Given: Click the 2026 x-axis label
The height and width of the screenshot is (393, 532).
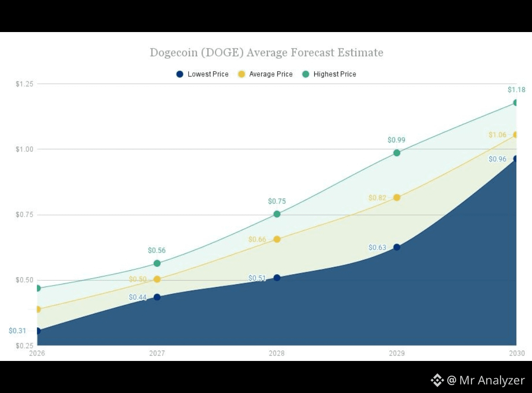Looking at the screenshot, I should point(37,353).
